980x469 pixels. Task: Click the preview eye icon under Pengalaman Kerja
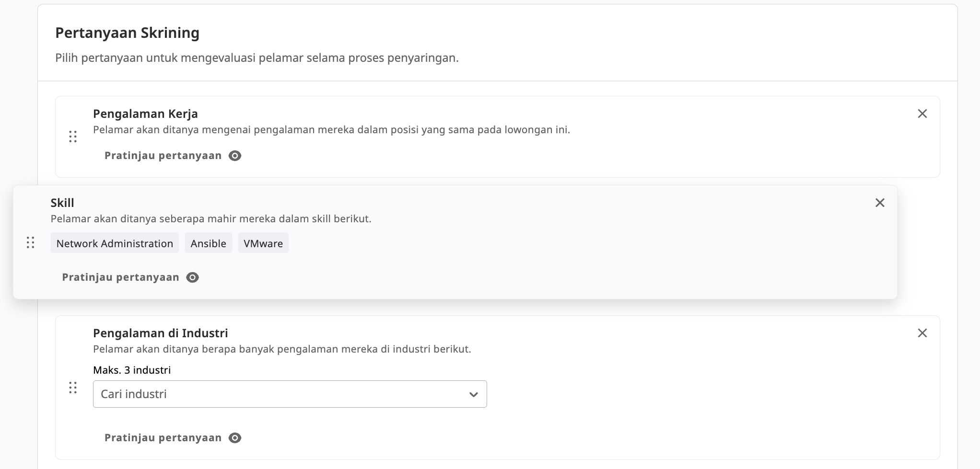(x=234, y=155)
